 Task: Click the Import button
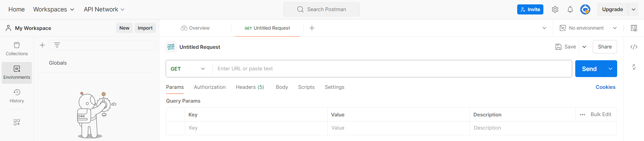coord(145,28)
